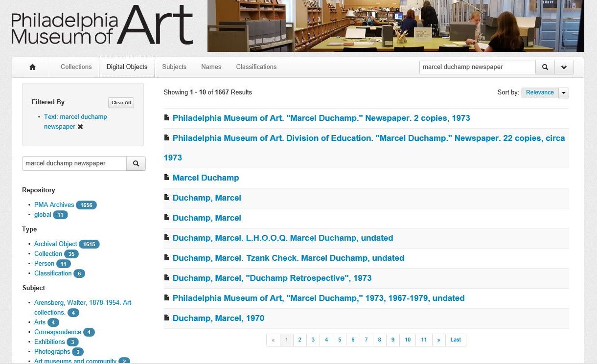597x364 pixels.
Task: Click document icon beside Duchamp Retrospective result
Action: [166, 277]
